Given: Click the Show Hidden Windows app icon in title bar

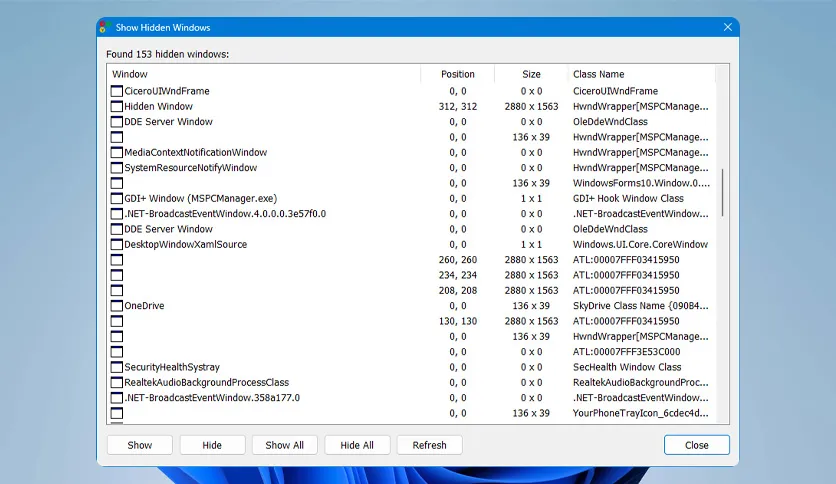Looking at the screenshot, I should tap(104, 27).
